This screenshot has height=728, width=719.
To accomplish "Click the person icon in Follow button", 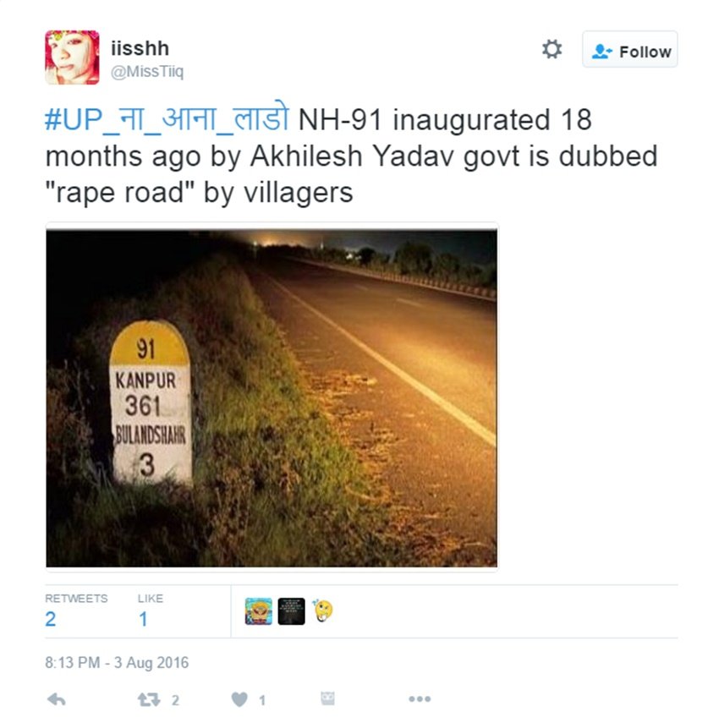I will pos(602,51).
